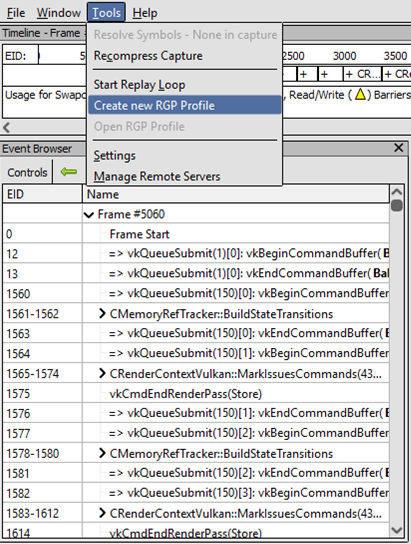Select event 1563 vkEndCommandBuffer
Viewport: 411px width, 544px height.
(196, 334)
